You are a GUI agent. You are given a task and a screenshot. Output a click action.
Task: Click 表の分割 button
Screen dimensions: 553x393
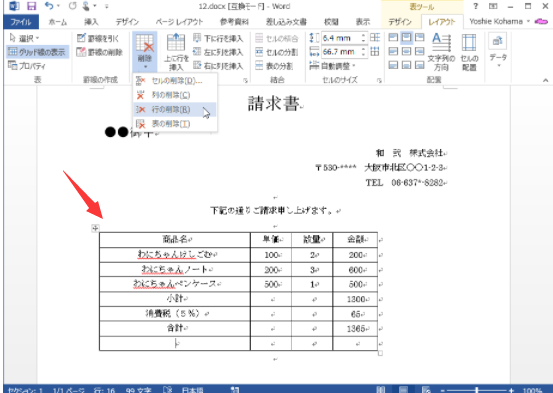[x=275, y=66]
